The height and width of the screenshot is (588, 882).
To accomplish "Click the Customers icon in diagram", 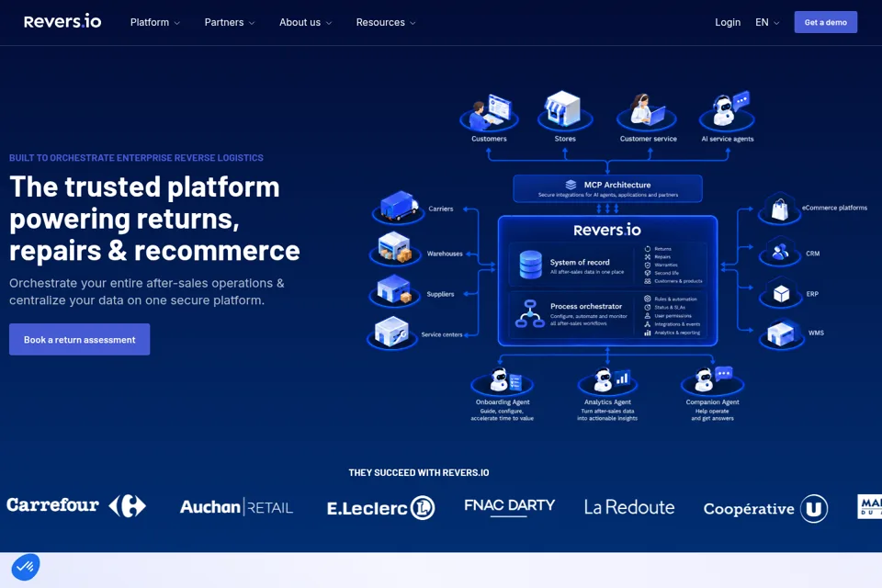I will point(489,112).
